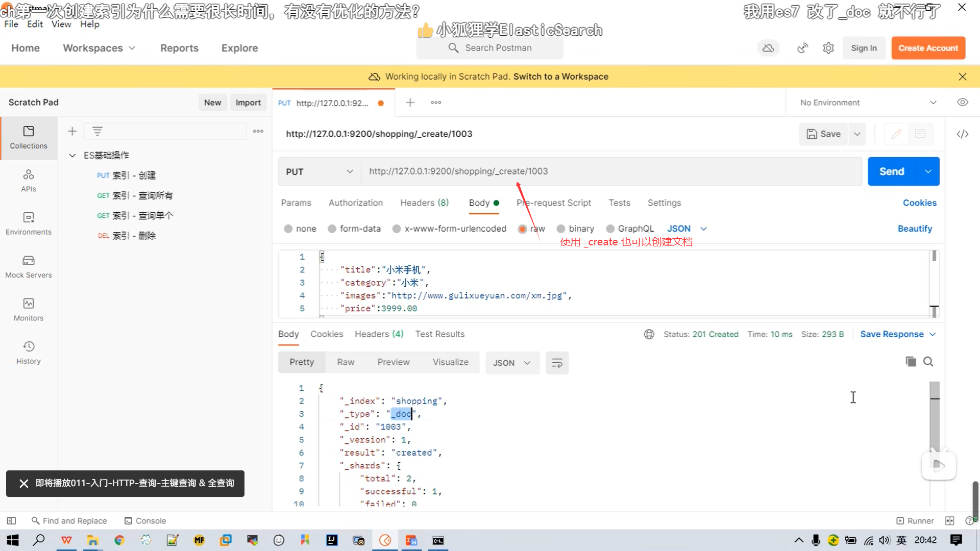980x551 pixels.
Task: Switch to response Headers (4) tab
Action: click(379, 334)
